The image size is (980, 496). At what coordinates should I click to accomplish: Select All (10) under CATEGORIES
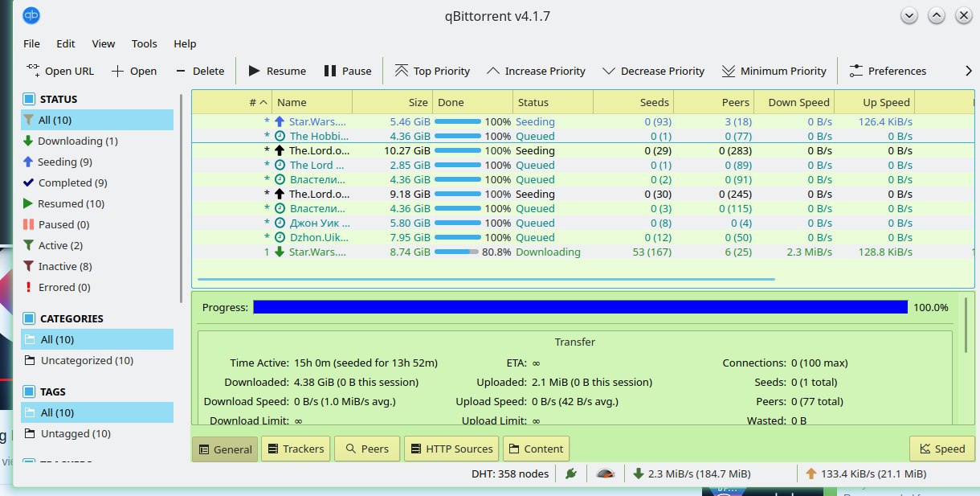[x=97, y=339]
